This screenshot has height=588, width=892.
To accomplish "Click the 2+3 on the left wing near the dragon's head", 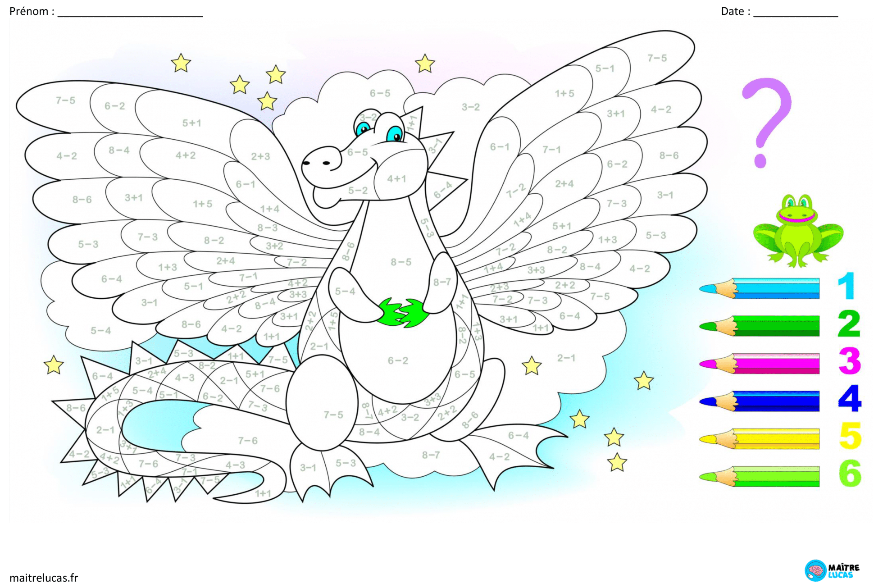I will [260, 156].
